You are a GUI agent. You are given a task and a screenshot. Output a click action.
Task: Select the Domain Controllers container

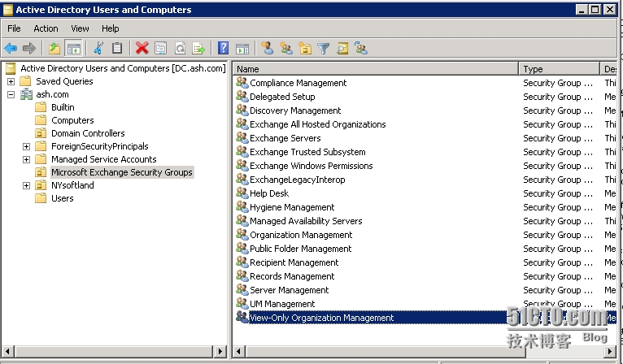pos(88,133)
